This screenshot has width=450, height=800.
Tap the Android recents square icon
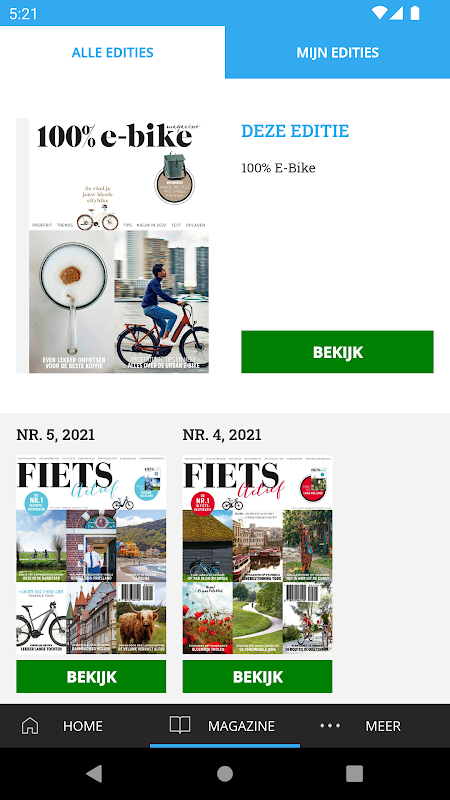pyautogui.click(x=355, y=773)
